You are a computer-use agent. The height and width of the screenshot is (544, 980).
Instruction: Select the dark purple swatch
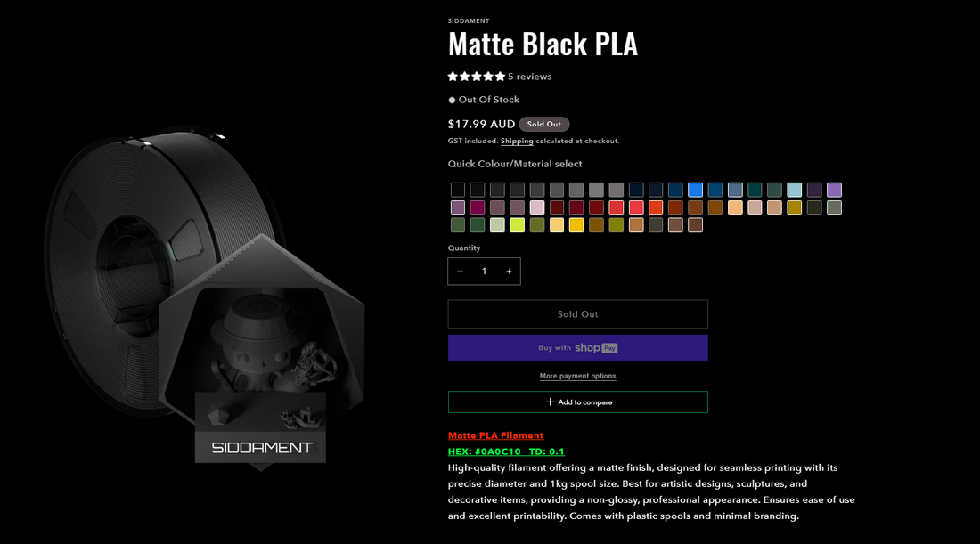(813, 190)
